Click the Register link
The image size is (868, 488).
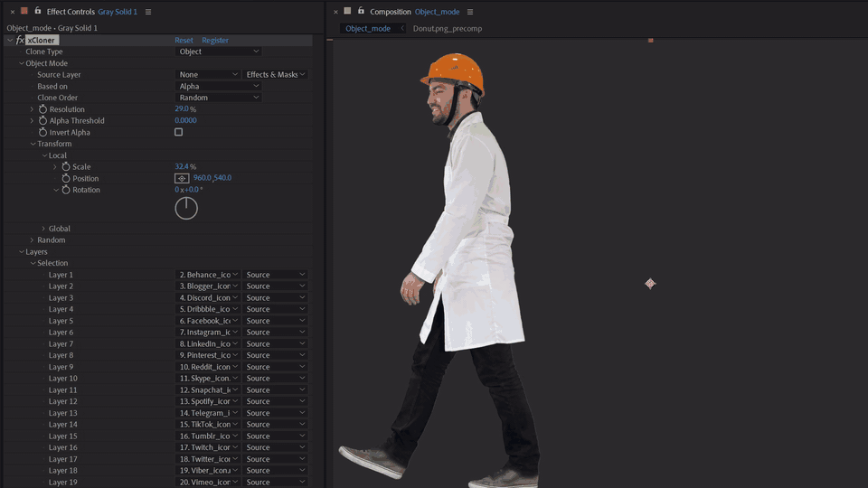pos(215,41)
